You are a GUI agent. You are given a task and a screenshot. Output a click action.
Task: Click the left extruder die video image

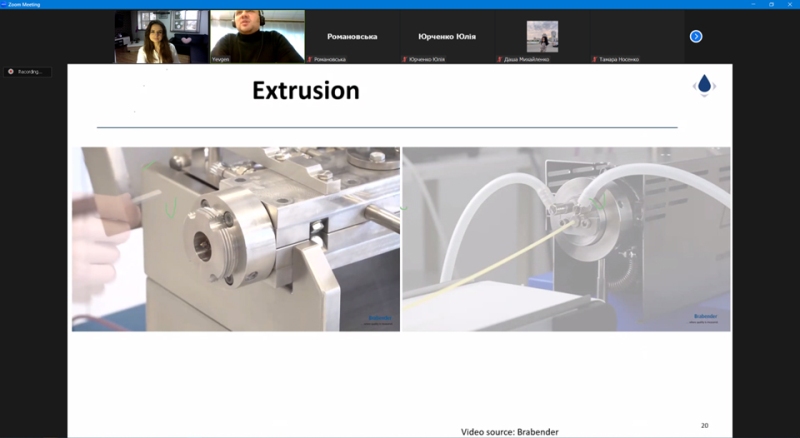point(236,239)
